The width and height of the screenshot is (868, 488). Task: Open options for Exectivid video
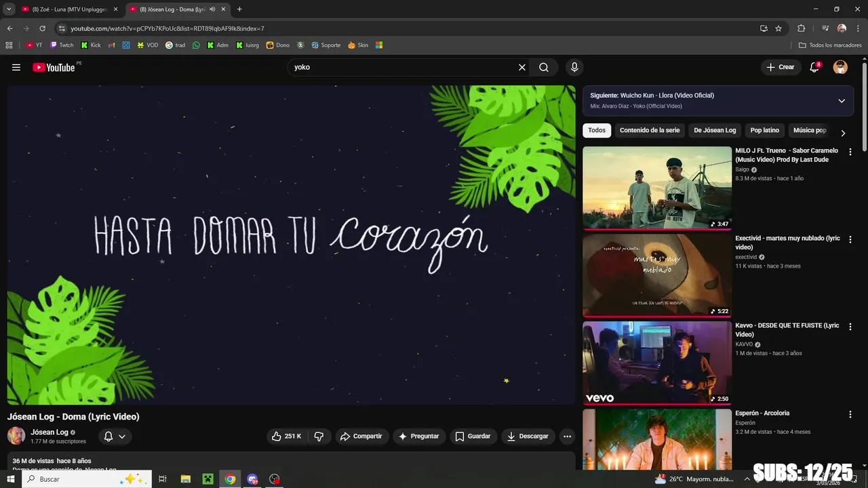pos(850,239)
